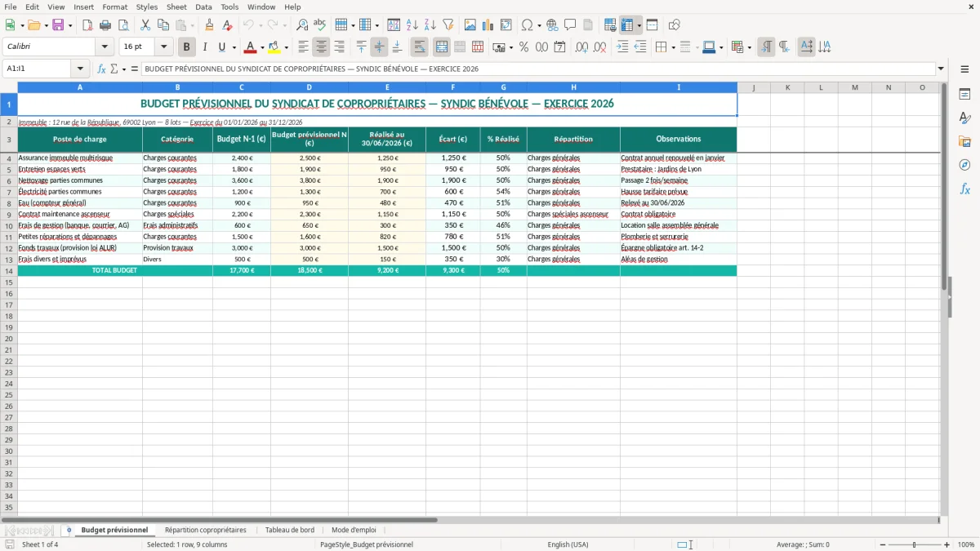
Task: Click the Draw Functions shapes icon
Action: 675,25
